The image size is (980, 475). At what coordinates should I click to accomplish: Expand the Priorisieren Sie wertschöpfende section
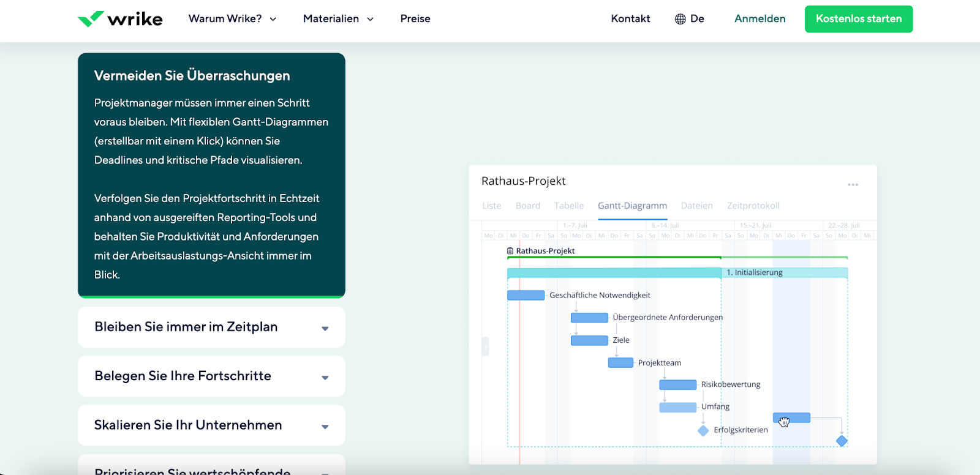point(211,465)
